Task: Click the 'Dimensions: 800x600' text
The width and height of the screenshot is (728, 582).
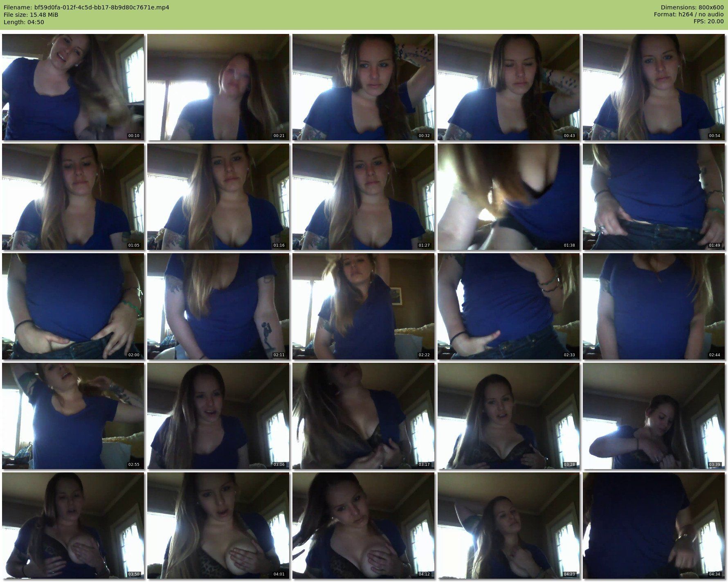Action: coord(692,7)
